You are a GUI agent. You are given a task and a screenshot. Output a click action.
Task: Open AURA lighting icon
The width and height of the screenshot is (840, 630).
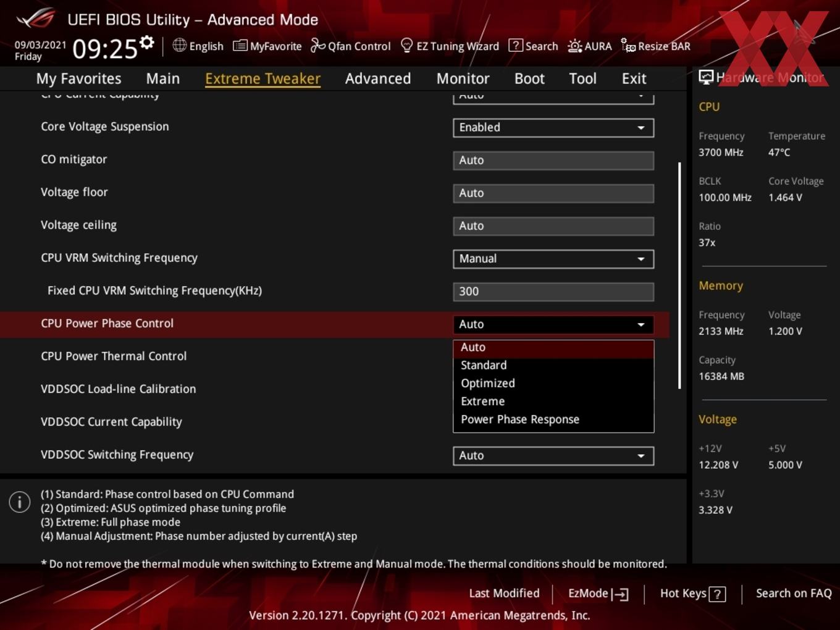(x=574, y=46)
